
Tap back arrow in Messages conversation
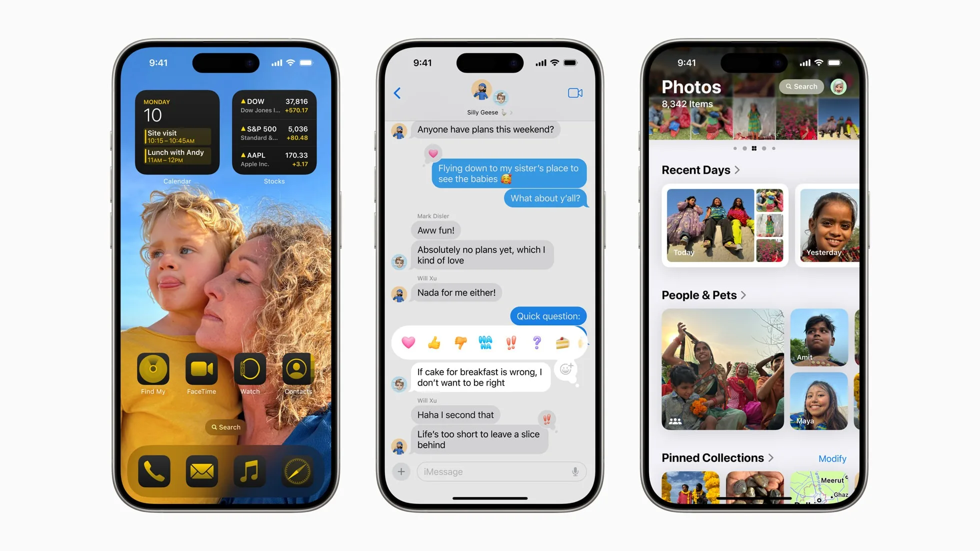[x=397, y=93]
